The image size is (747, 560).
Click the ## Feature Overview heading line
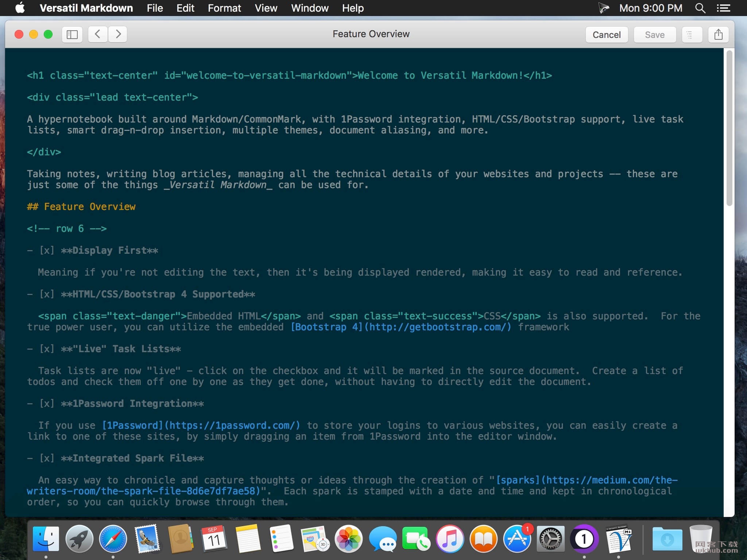coord(81,207)
